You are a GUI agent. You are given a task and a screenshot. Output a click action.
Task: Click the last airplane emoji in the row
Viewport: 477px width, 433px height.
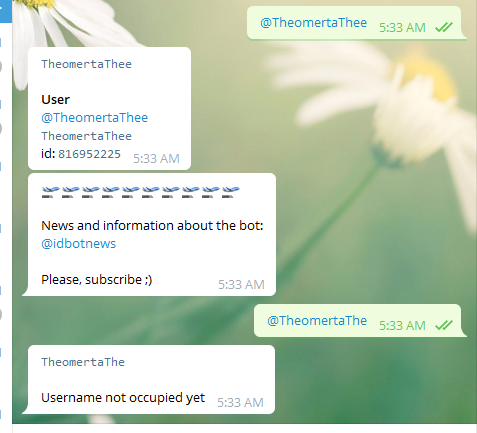231,192
